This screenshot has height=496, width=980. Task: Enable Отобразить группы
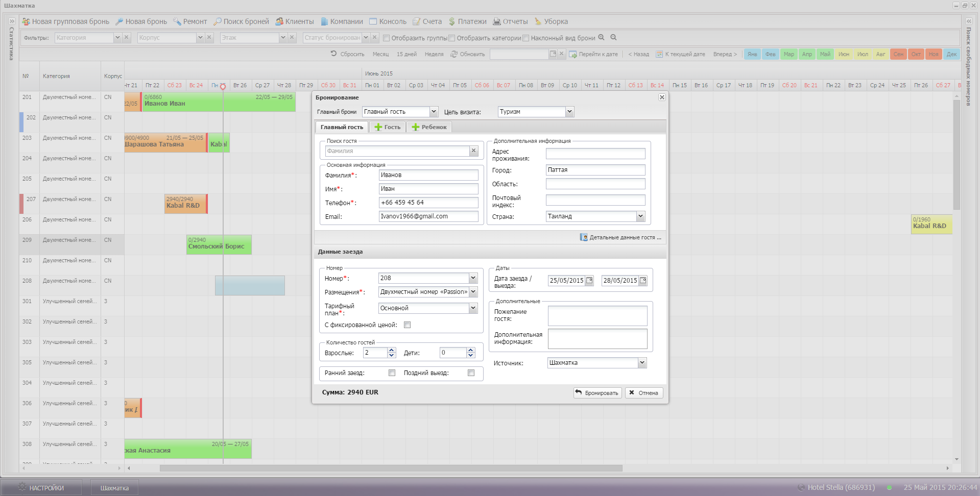click(x=387, y=38)
